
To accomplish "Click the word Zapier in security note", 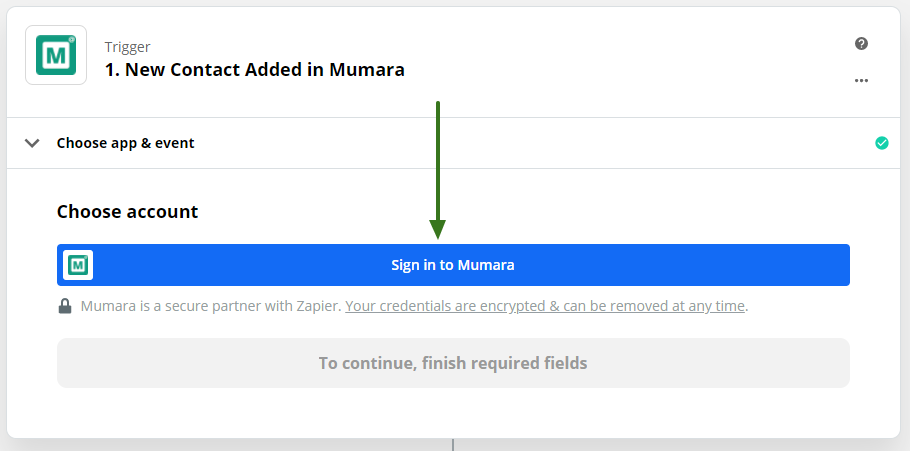I will point(318,306).
